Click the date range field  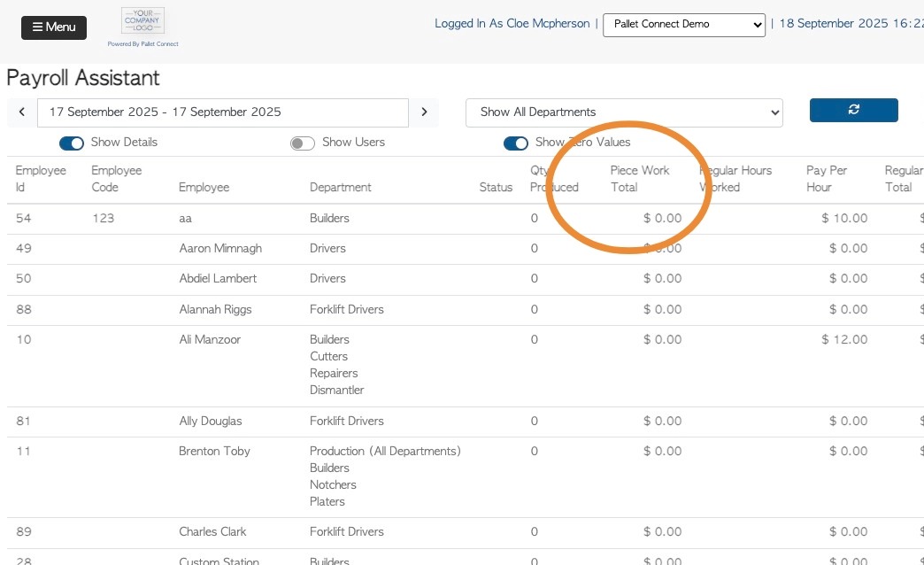[x=223, y=112]
